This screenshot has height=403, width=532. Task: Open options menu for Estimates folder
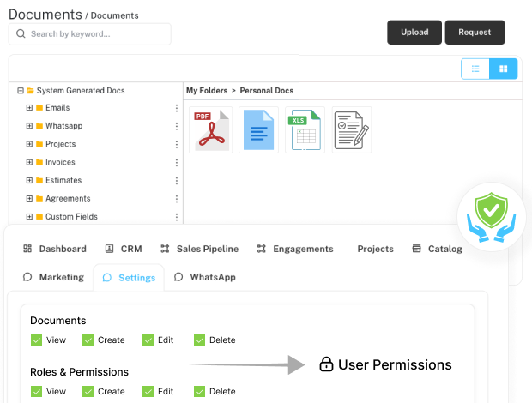pyautogui.click(x=177, y=181)
